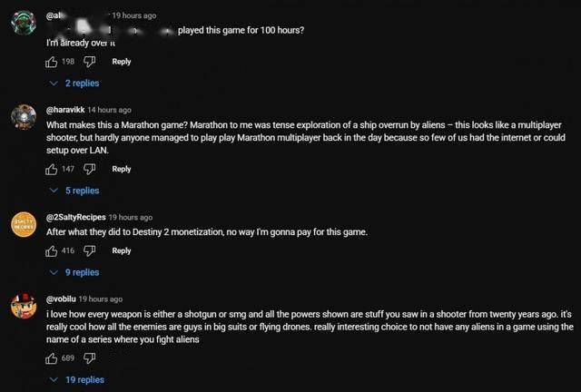
Task: Expand the 2 replies thread
Action: [74, 83]
